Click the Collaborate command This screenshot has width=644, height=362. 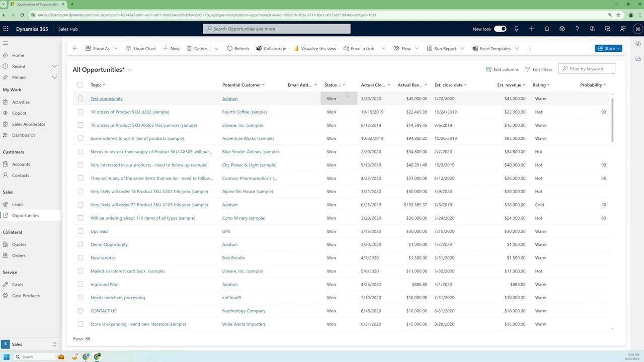(271, 48)
